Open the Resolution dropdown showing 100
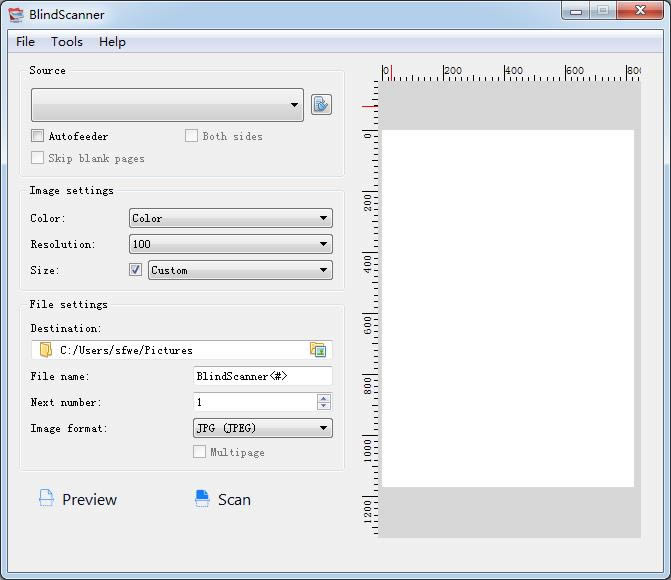 231,244
